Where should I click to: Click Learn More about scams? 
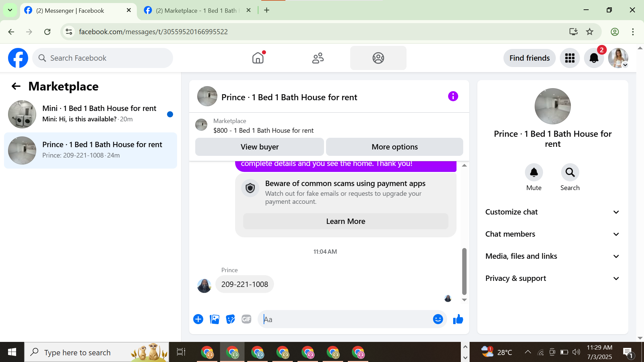tap(345, 222)
